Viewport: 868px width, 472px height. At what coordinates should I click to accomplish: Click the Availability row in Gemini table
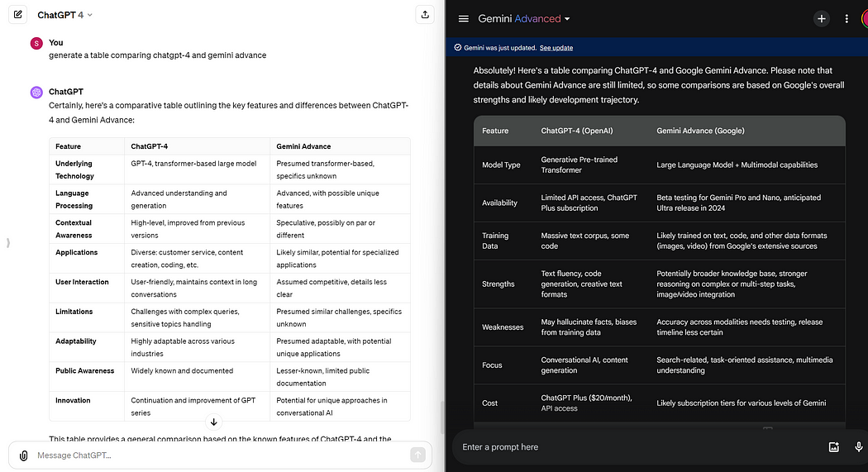coord(660,203)
